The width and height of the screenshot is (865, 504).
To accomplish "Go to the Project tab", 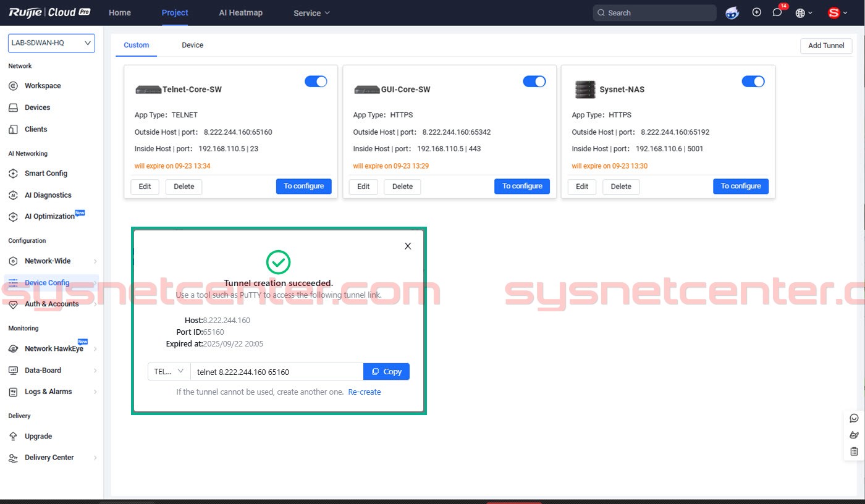I will tap(175, 12).
